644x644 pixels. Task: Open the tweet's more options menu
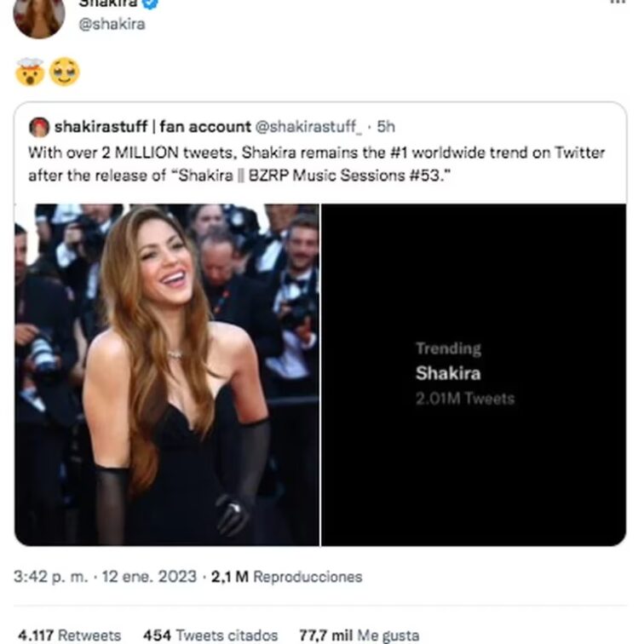(x=619, y=3)
